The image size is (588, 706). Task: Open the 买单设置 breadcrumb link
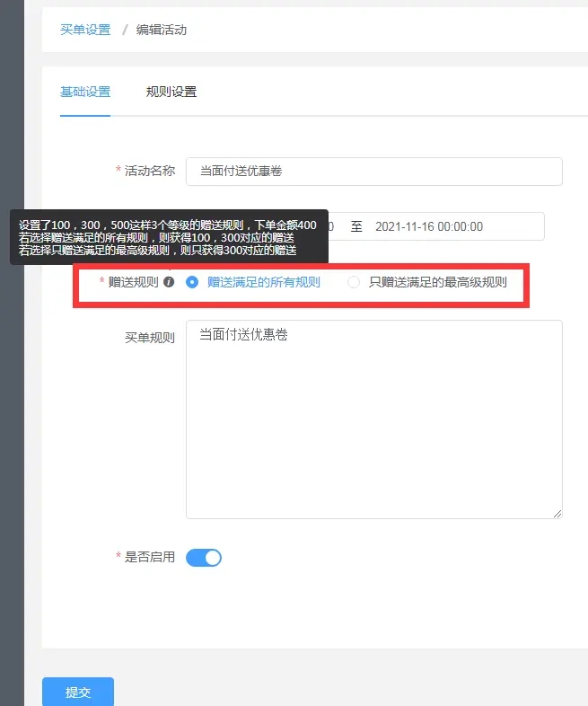(85, 30)
